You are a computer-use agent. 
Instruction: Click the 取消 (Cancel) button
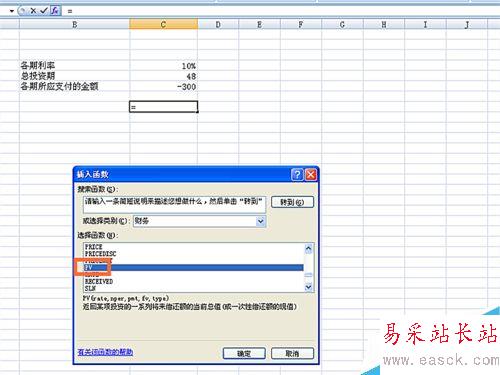(292, 354)
